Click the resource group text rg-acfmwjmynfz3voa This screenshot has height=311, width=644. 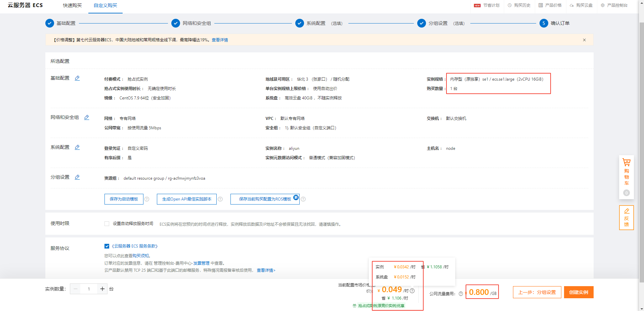[186, 178]
